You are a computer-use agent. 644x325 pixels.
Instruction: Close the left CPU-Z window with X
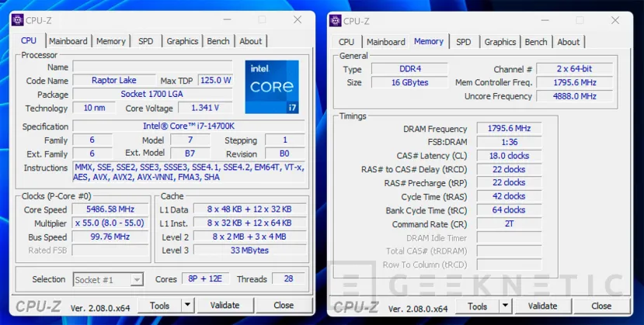pyautogui.click(x=298, y=19)
